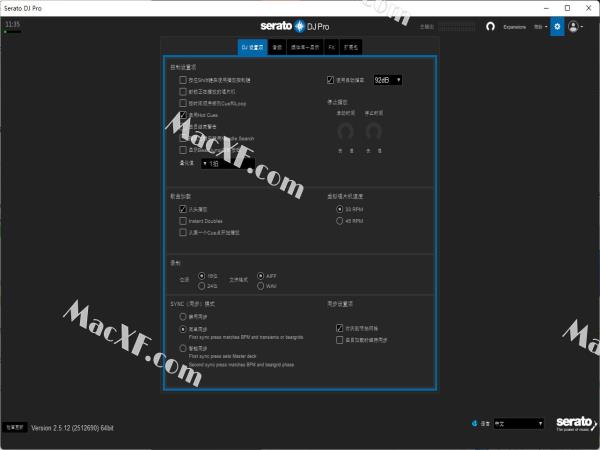The image size is (600, 450).
Task: Click the first stop-time knob
Action: coord(345,131)
